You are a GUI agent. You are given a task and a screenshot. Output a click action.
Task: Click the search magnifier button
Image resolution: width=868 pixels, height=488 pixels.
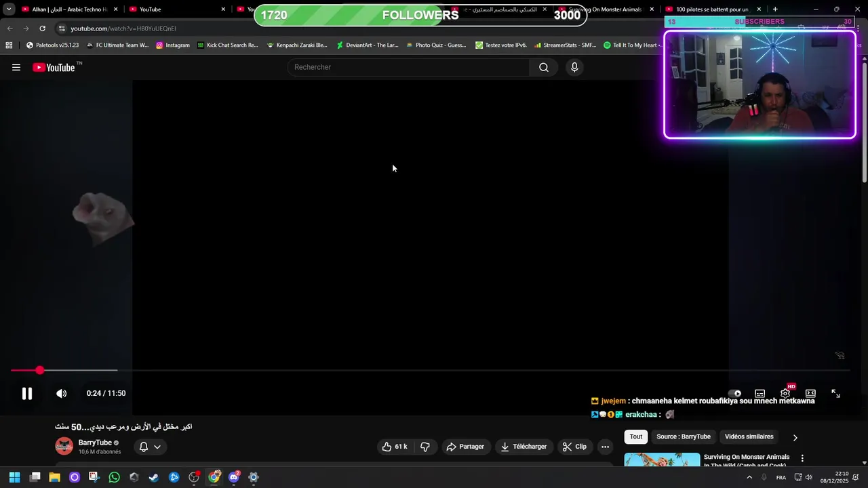(x=544, y=67)
